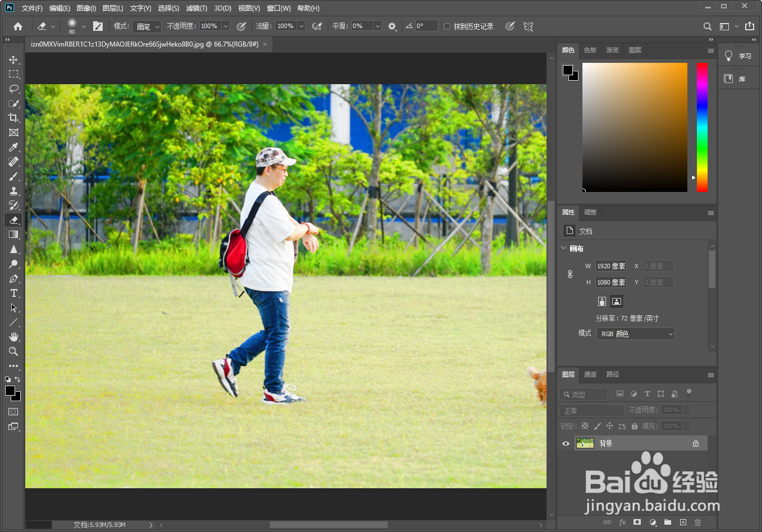Click foreground color swatch in toolbox
The image size is (762, 532).
(x=10, y=391)
